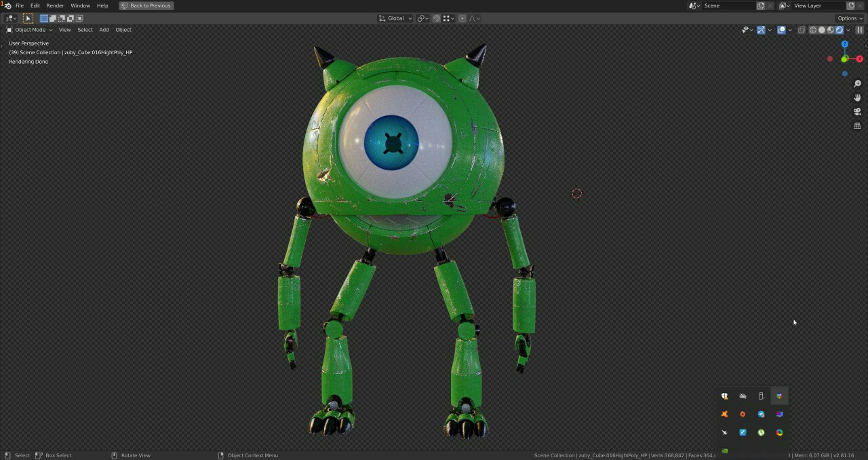Image resolution: width=868 pixels, height=460 pixels.
Task: Switch to wireframe shading
Action: [x=813, y=30]
